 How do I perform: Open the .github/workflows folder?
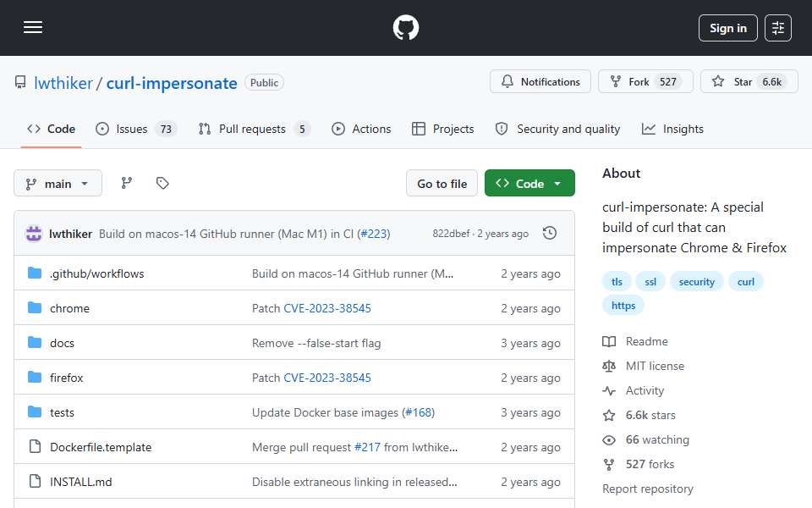tap(96, 273)
